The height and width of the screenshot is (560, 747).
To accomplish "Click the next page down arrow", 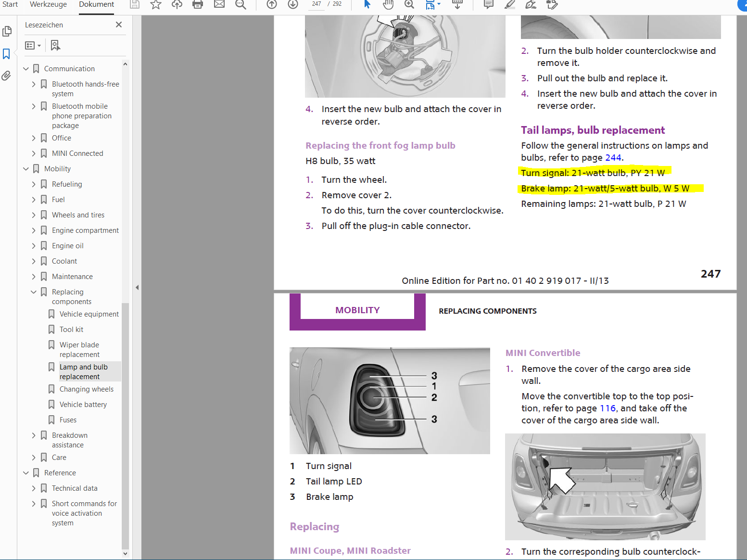I will (x=293, y=5).
